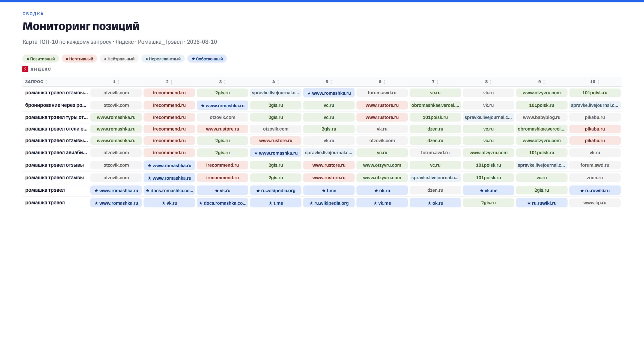Click sort arrows on position column 3

click(225, 82)
